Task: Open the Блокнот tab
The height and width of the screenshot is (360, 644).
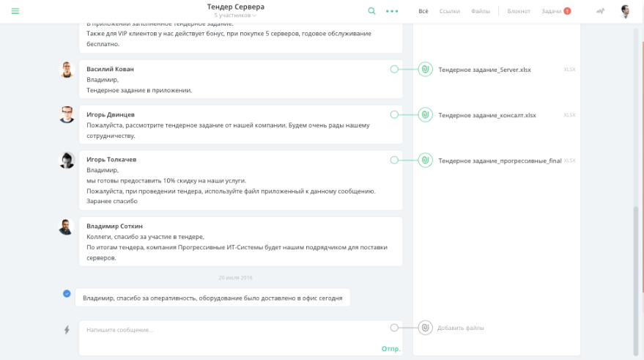Action: tap(519, 11)
